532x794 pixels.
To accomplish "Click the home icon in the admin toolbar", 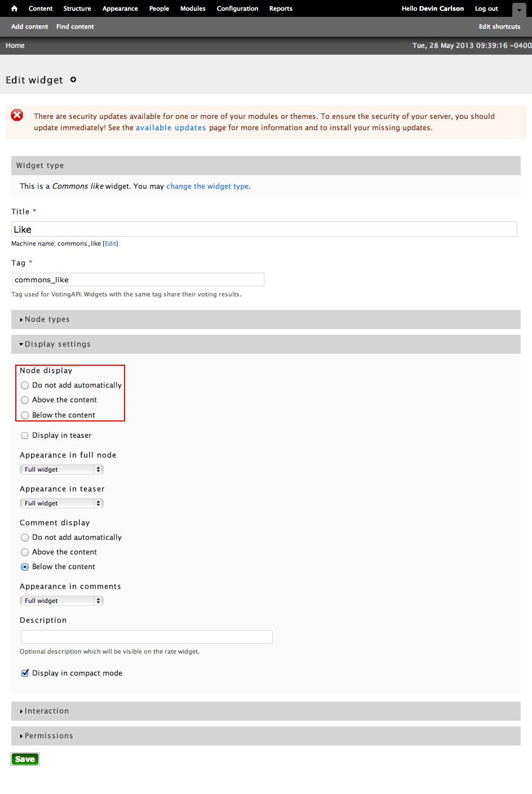I will (14, 8).
